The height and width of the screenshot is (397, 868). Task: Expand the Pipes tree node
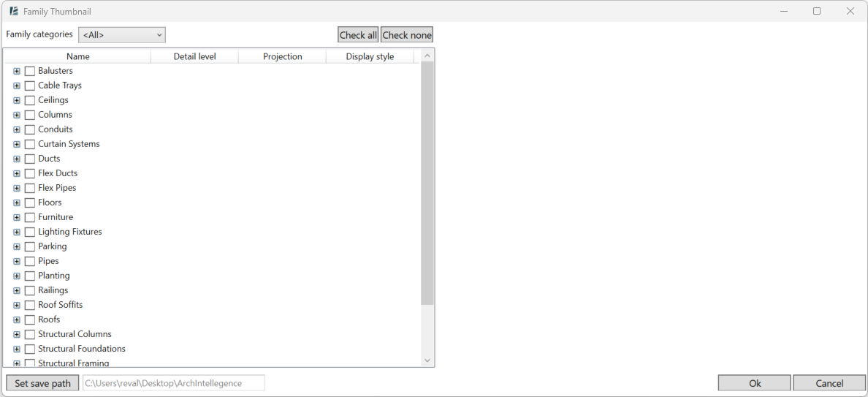(17, 261)
